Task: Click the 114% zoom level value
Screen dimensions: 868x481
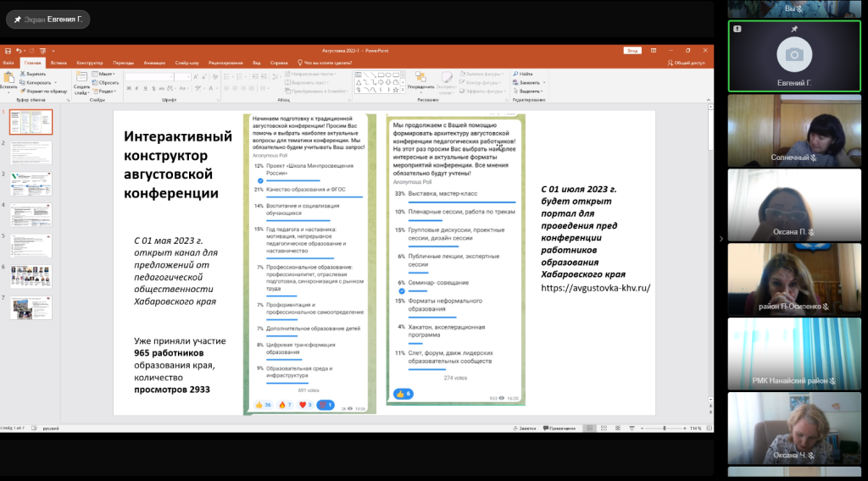Action: tap(696, 428)
